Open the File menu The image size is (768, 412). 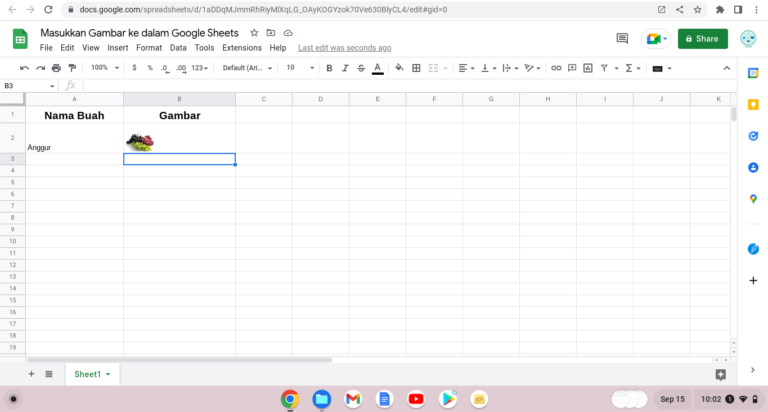46,48
